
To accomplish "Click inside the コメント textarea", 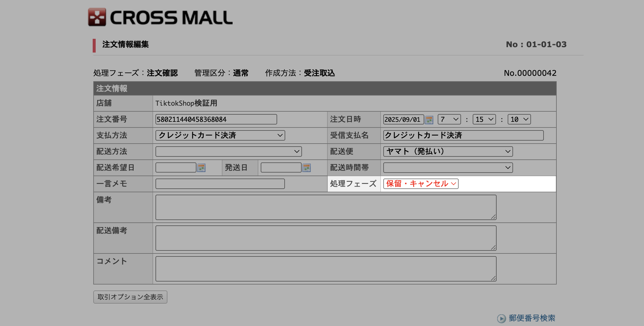I will [x=326, y=269].
